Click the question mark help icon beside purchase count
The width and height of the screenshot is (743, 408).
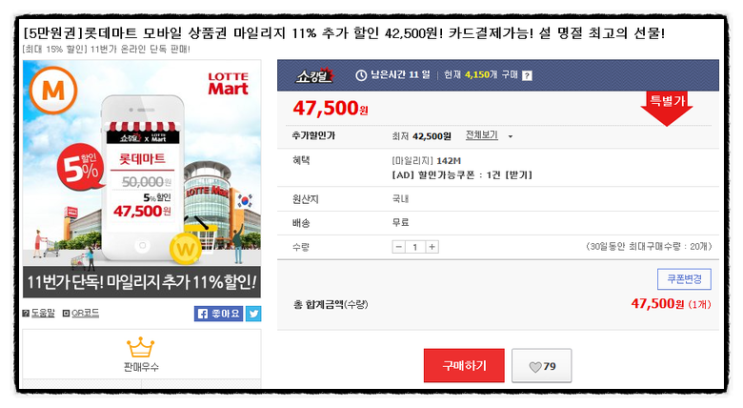coord(527,75)
